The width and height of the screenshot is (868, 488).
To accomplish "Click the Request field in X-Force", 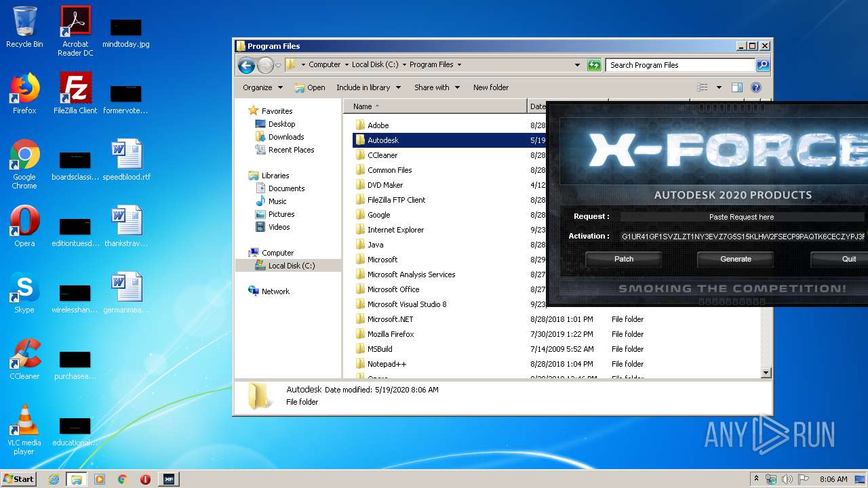I will pos(742,217).
